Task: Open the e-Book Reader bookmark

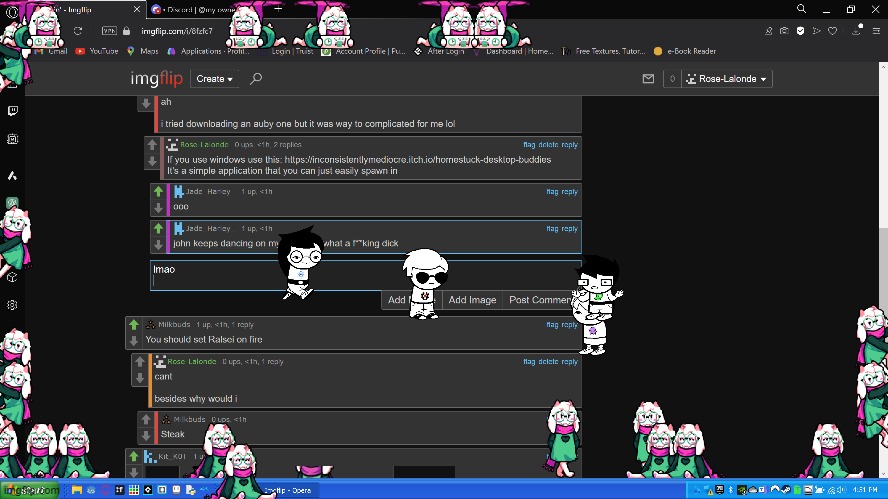Action: coord(685,51)
